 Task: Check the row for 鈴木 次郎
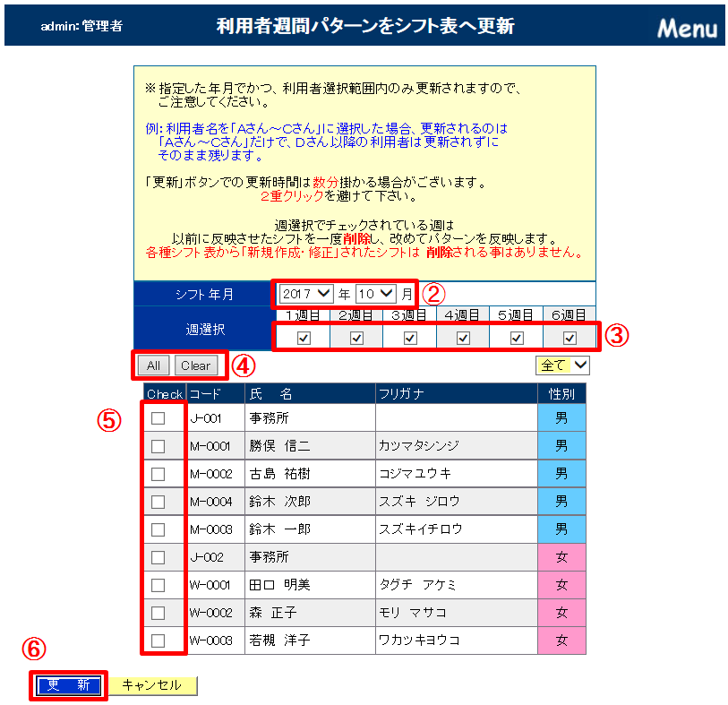(158, 502)
